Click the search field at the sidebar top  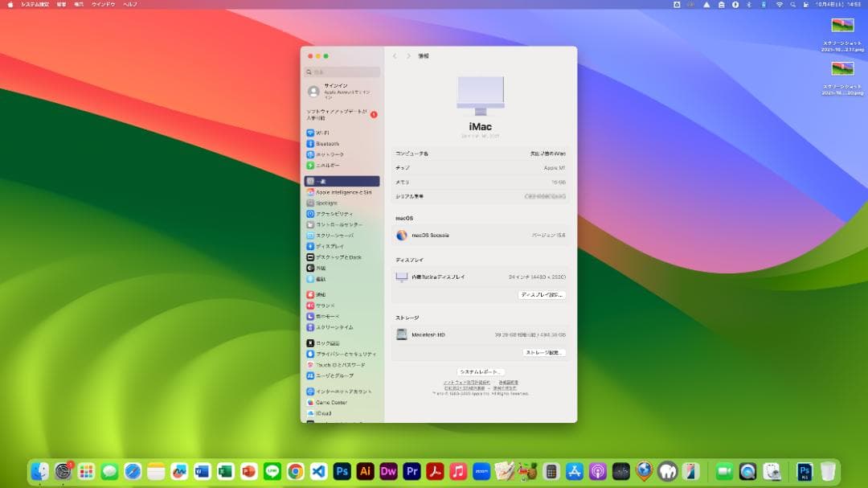pos(342,71)
